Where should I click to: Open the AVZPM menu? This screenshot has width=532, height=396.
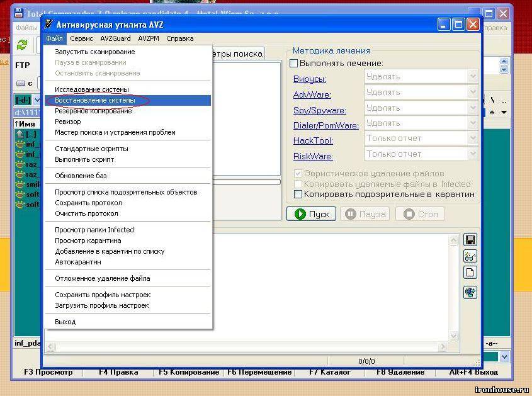tap(149, 38)
